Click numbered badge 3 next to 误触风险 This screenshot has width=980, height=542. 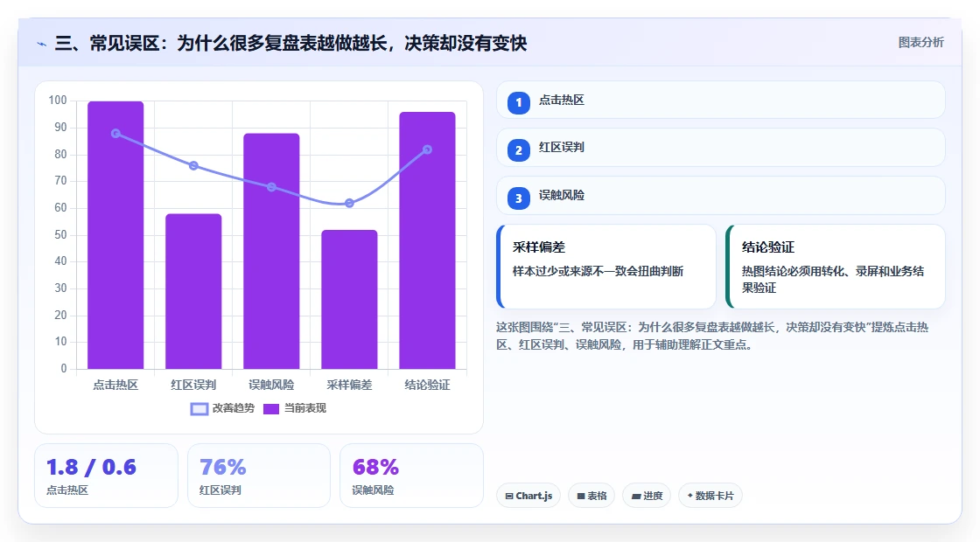519,198
